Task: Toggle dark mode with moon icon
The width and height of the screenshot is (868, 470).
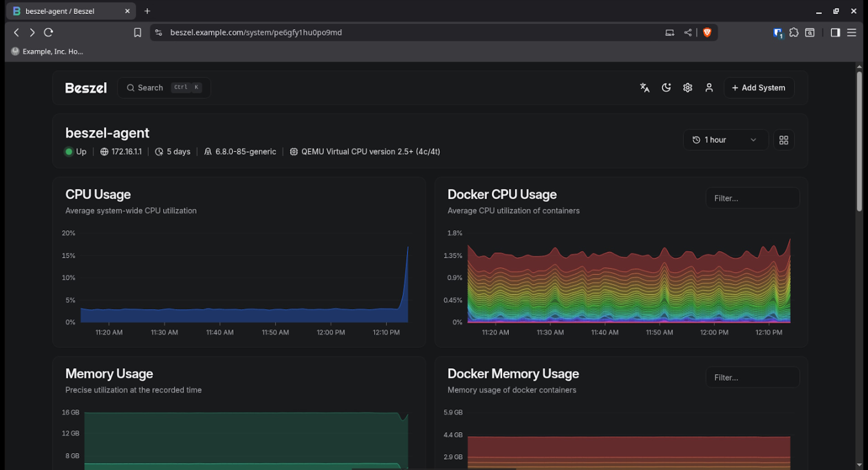Action: pos(666,88)
